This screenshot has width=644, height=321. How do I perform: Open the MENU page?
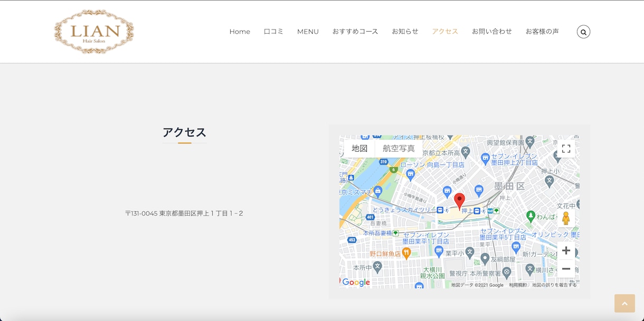308,32
